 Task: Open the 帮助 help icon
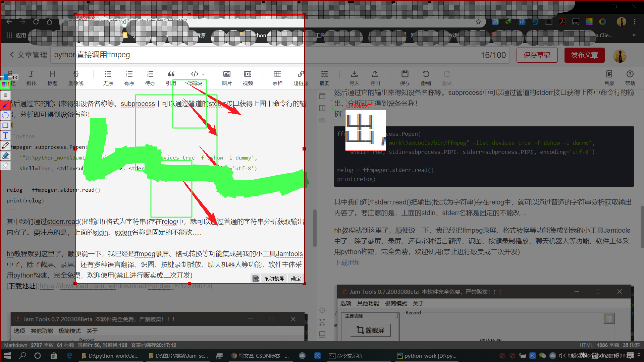click(x=630, y=78)
